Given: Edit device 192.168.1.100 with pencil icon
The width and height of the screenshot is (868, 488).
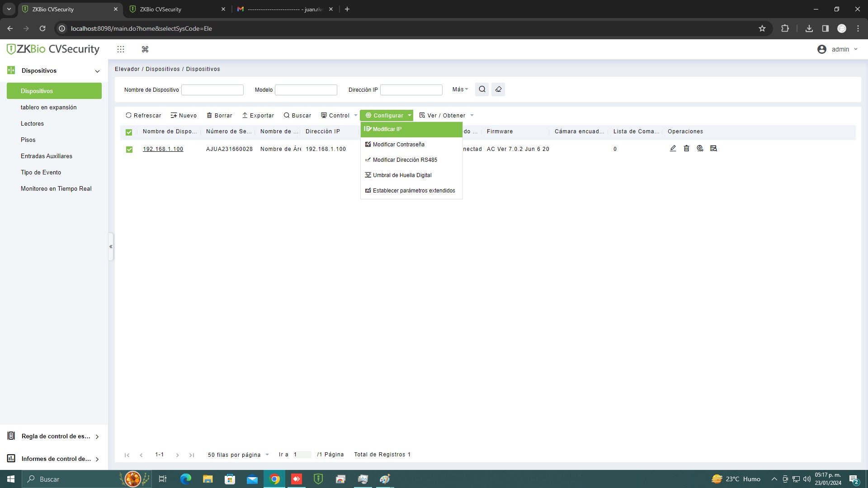Looking at the screenshot, I should point(673,148).
